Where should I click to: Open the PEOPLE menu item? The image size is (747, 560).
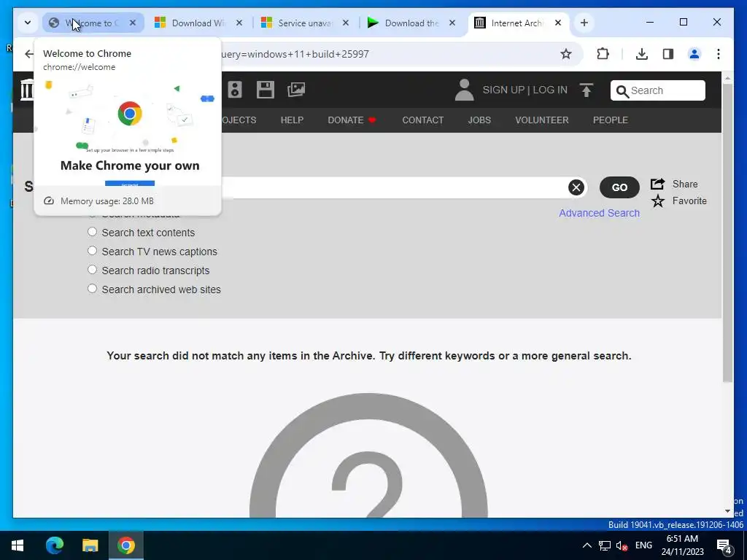click(611, 120)
